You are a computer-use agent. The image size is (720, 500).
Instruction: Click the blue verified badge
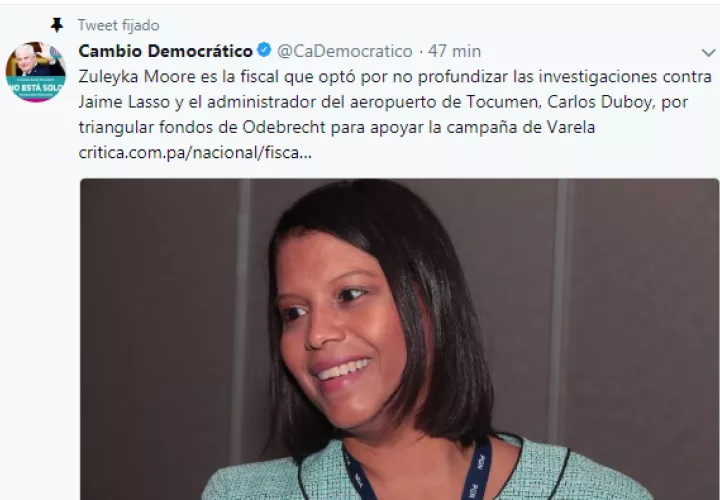click(x=264, y=50)
